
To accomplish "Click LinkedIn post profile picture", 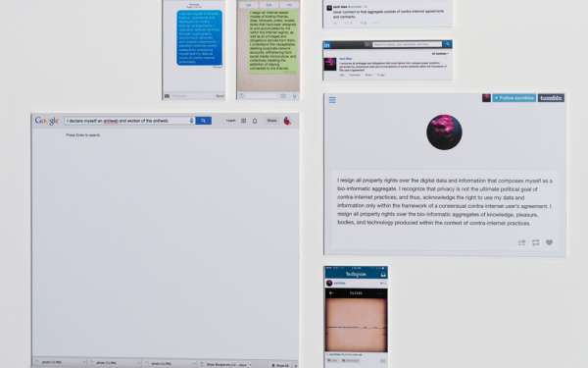I will [x=330, y=64].
